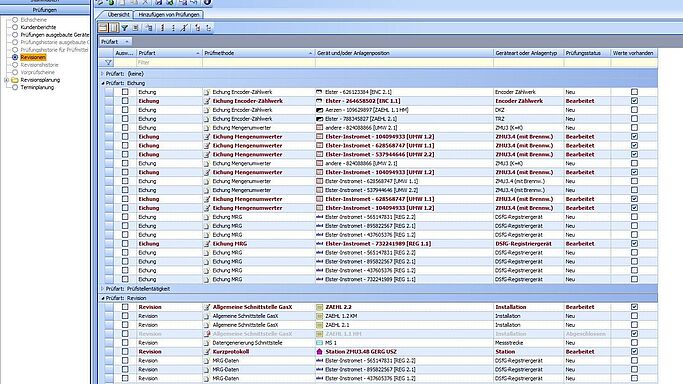Click the Prüfmethode filter input field
The height and width of the screenshot is (384, 683).
[259, 63]
